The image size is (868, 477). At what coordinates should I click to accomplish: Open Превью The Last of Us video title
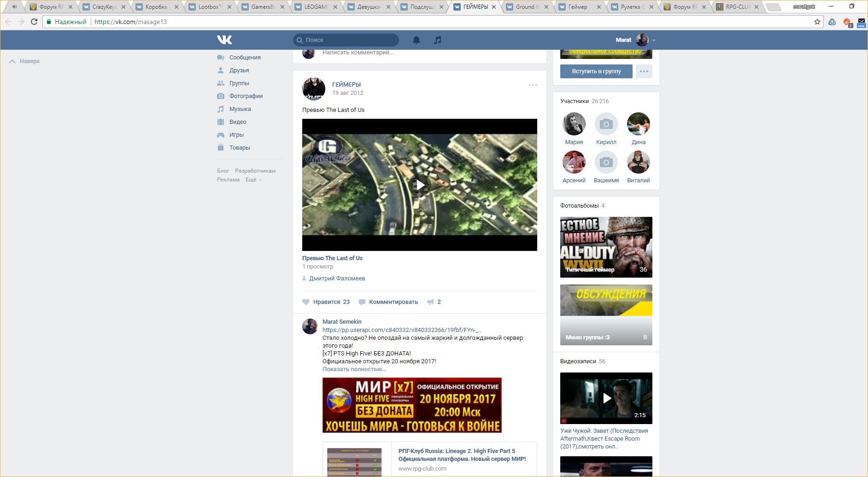332,258
